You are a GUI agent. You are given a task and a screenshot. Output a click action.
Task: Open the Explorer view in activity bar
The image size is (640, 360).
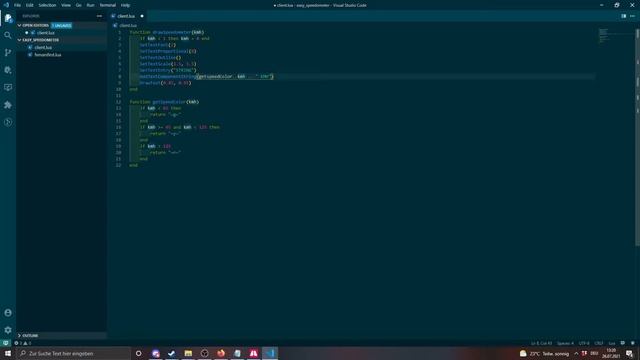(8, 18)
